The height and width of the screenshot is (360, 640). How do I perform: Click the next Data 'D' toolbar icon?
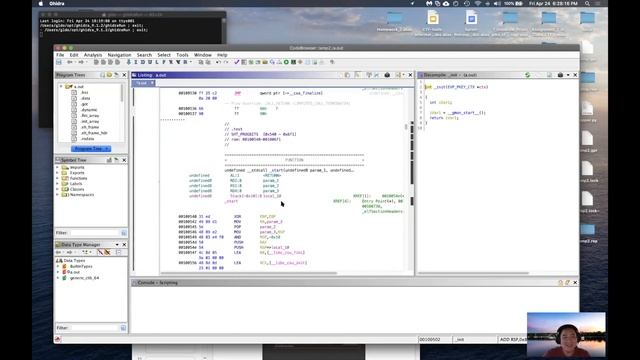(x=142, y=62)
